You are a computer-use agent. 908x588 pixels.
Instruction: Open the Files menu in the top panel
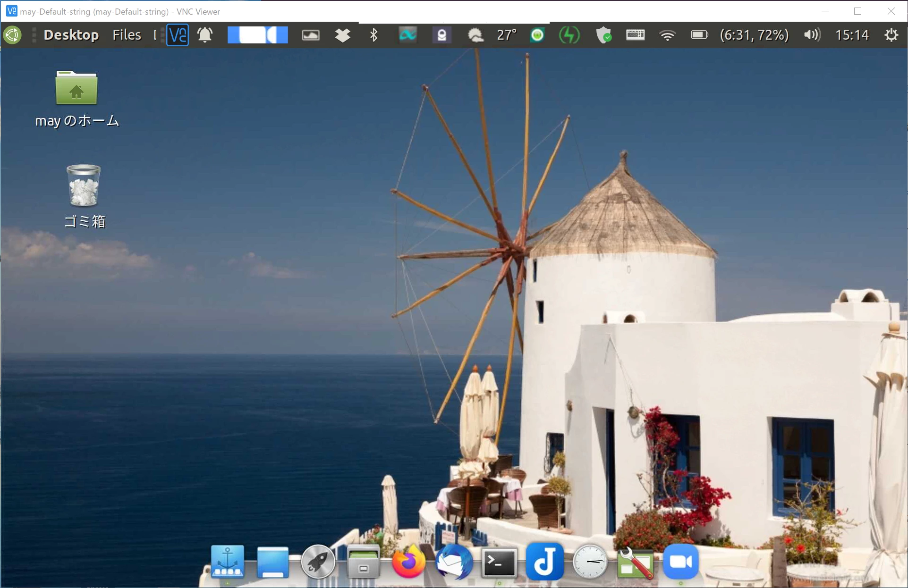127,35
